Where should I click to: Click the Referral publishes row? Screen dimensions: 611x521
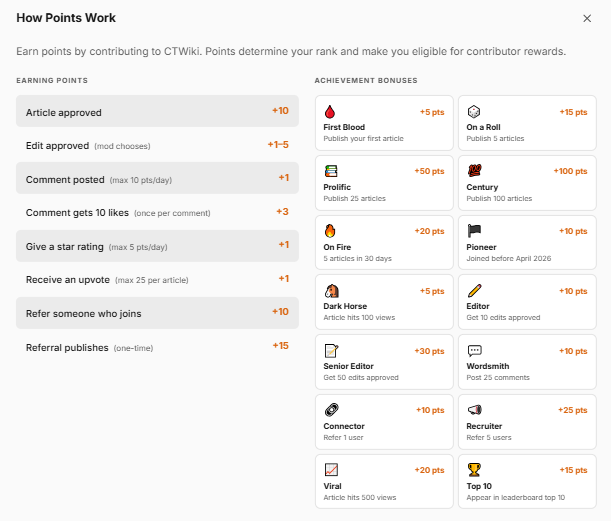coord(157,347)
